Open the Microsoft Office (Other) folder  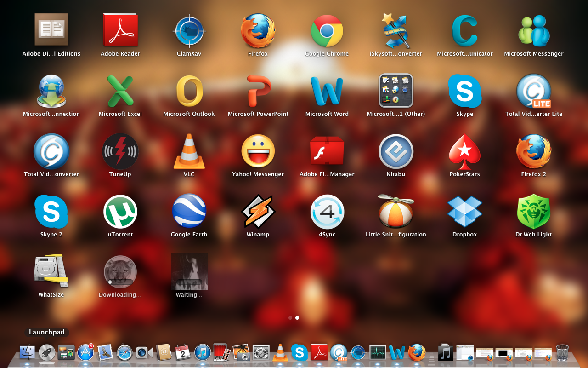click(x=396, y=90)
